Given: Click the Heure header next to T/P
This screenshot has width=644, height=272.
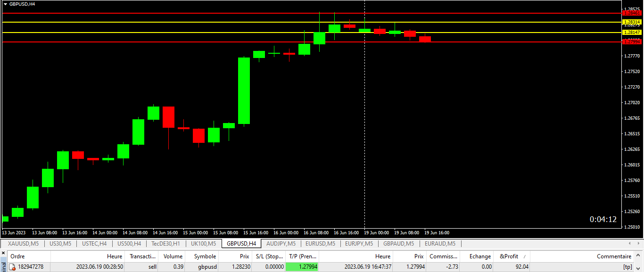Looking at the screenshot, I should tap(356, 256).
